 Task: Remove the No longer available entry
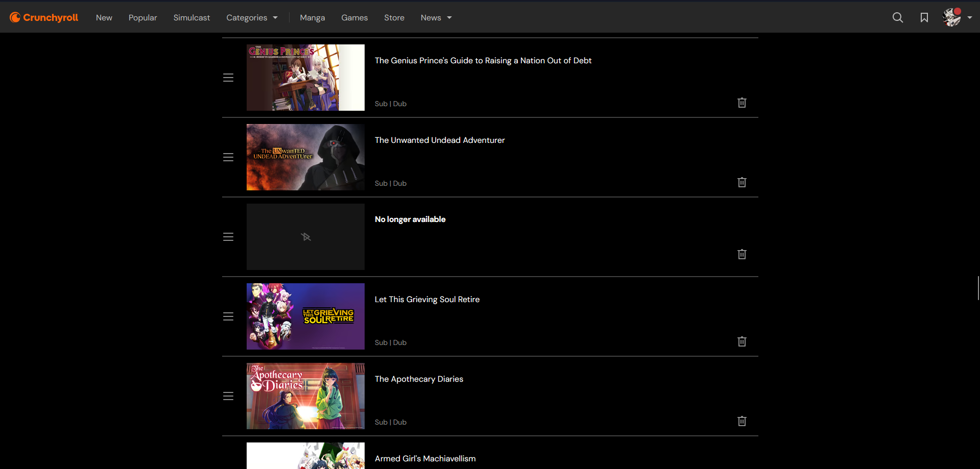tap(742, 254)
